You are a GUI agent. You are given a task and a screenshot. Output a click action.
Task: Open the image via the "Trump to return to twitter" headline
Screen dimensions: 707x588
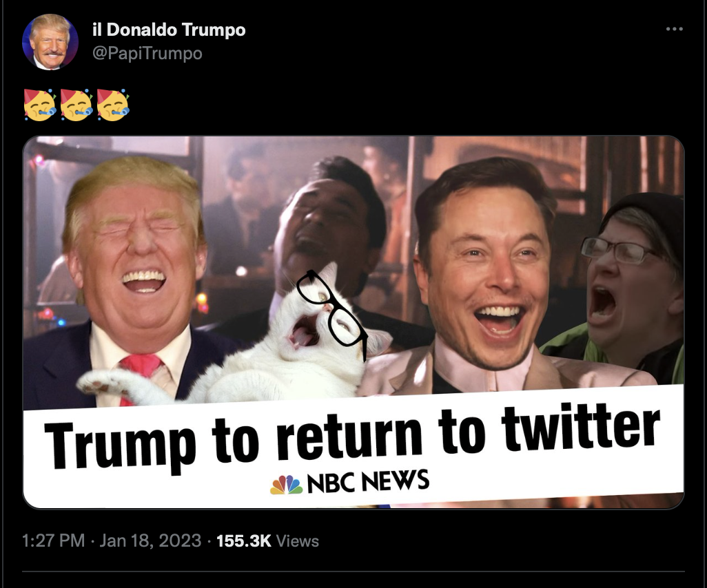(x=351, y=438)
